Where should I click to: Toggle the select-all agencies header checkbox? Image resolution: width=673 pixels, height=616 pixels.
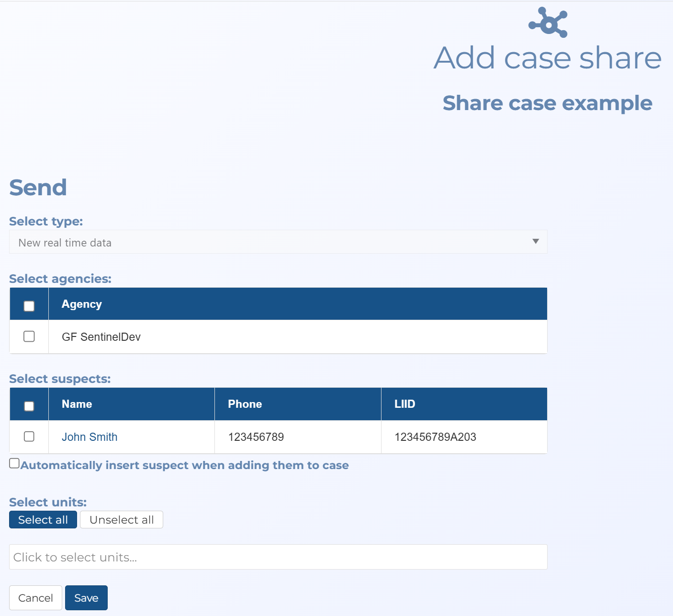click(x=29, y=306)
